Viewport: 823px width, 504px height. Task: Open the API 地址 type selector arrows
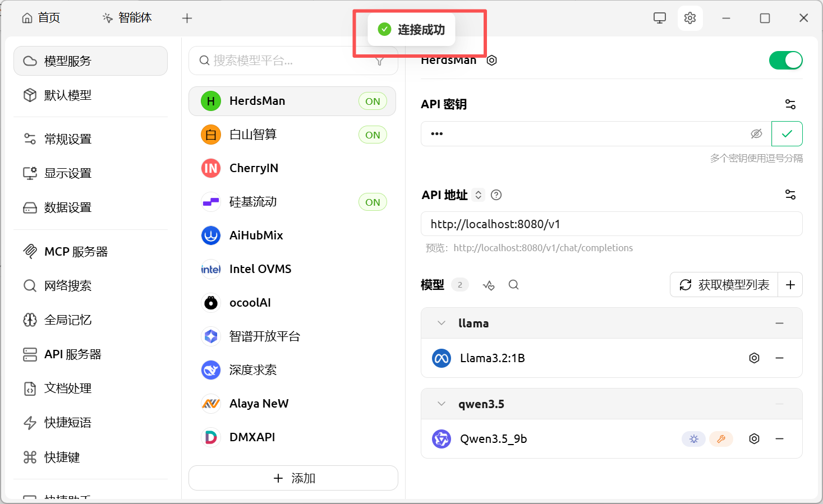[x=479, y=195]
